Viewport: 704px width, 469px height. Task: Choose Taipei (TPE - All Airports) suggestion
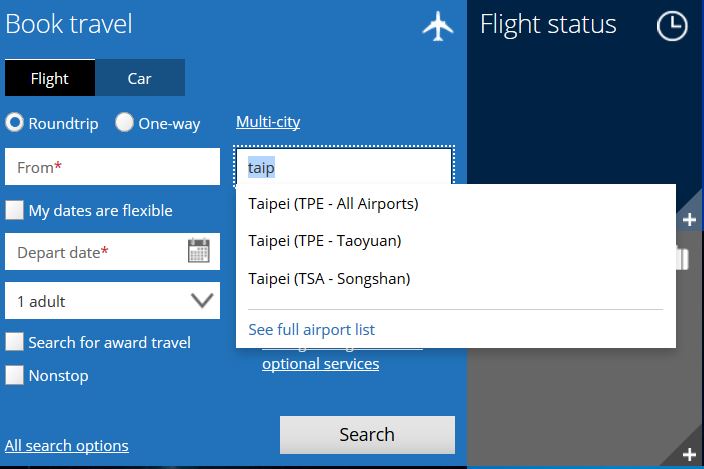(333, 204)
